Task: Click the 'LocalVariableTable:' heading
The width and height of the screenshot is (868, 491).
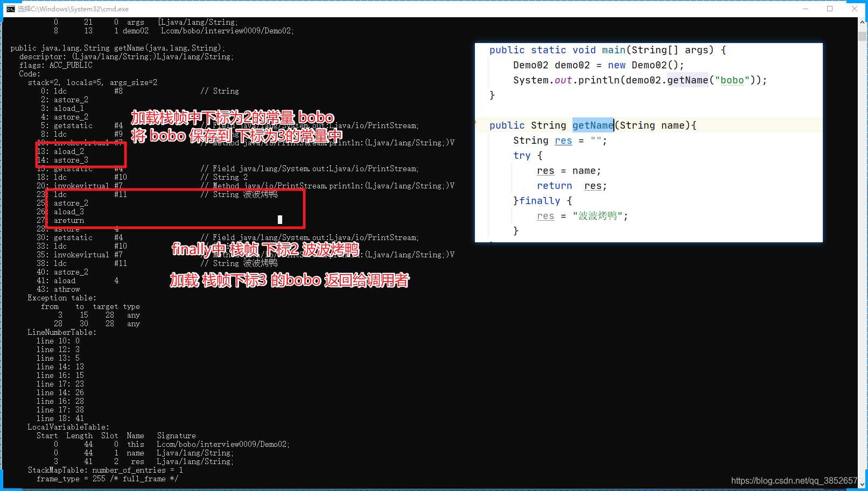Action: [x=68, y=427]
